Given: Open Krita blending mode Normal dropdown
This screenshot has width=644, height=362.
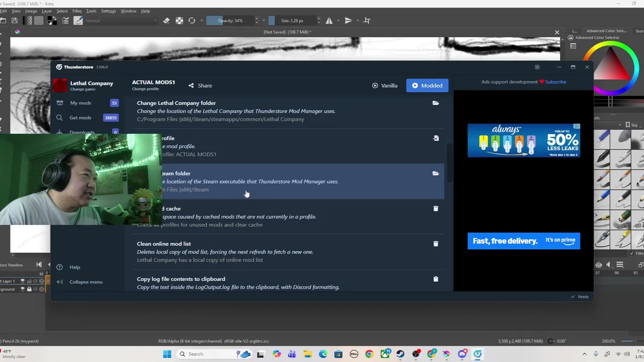Looking at the screenshot, I should pyautogui.click(x=121, y=21).
